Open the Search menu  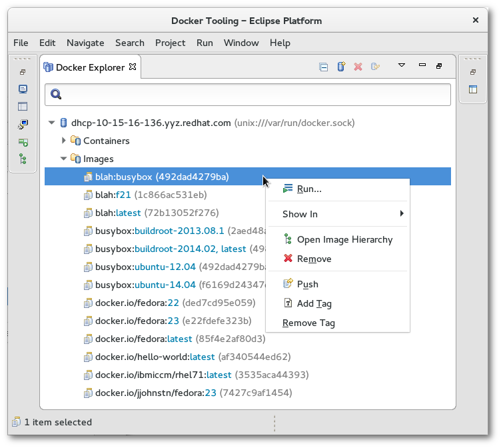click(130, 43)
